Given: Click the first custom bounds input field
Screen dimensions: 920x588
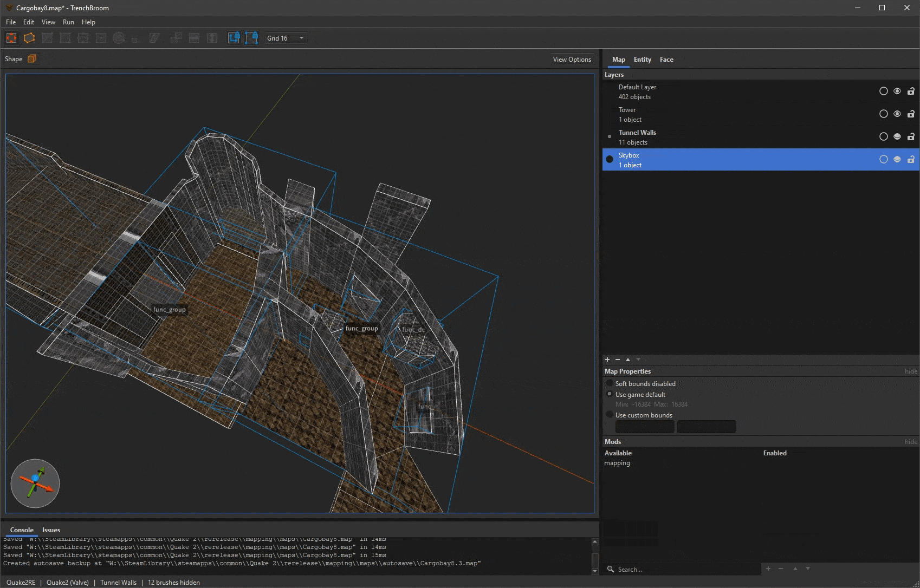Looking at the screenshot, I should 645,427.
